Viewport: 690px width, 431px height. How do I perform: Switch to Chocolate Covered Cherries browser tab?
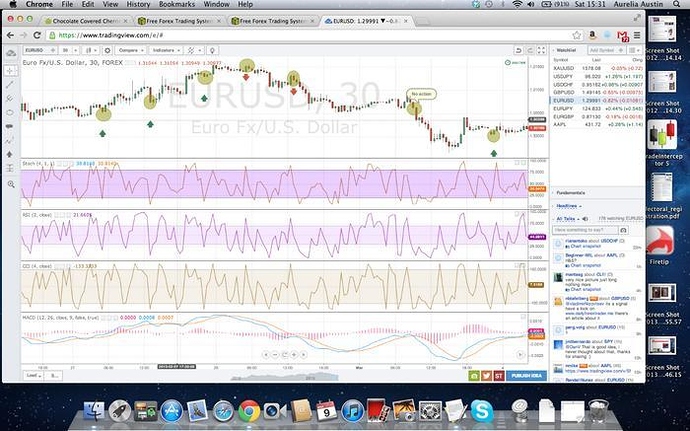[85, 21]
